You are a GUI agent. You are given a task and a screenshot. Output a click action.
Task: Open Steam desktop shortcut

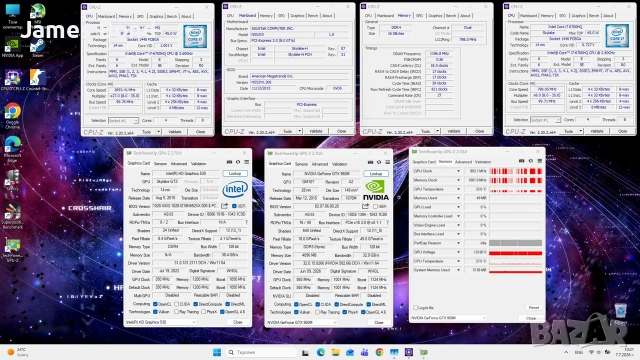pyautogui.click(x=38, y=48)
